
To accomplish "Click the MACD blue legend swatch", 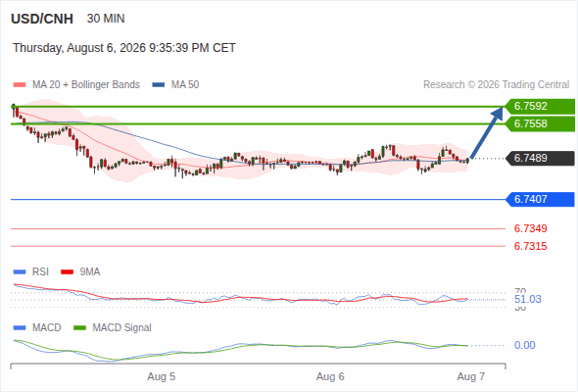I will (x=20, y=328).
